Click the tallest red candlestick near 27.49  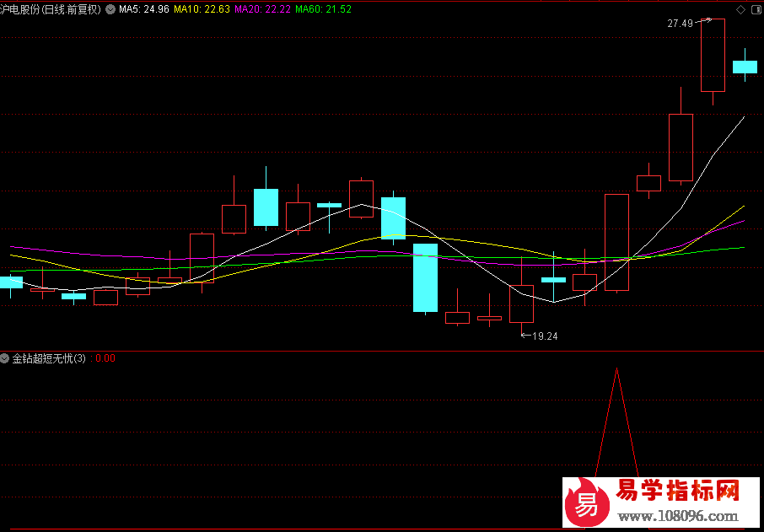pos(713,55)
